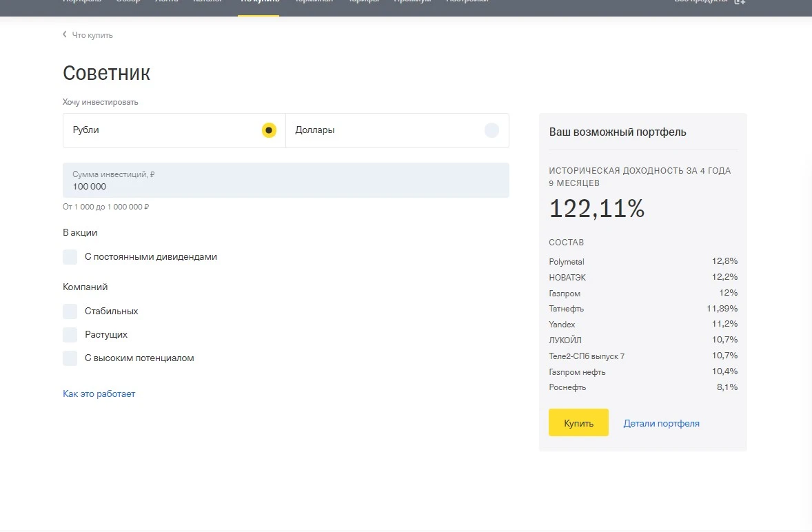Click Polymetal's '12,8%' share value

coord(724,261)
